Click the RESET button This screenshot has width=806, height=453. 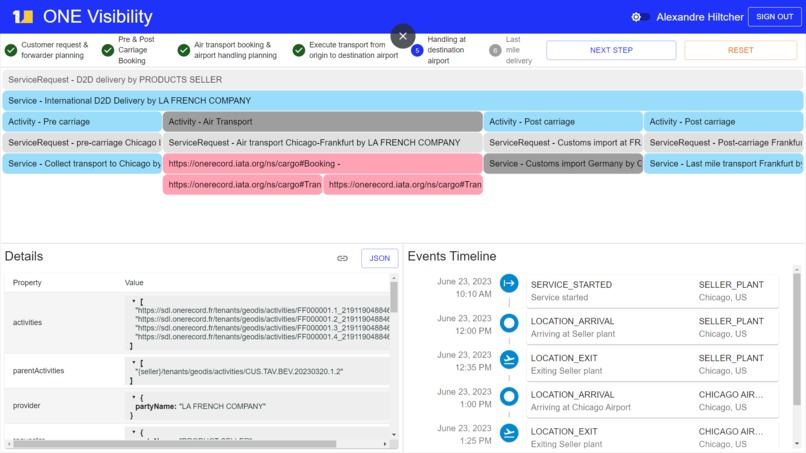pyautogui.click(x=740, y=50)
